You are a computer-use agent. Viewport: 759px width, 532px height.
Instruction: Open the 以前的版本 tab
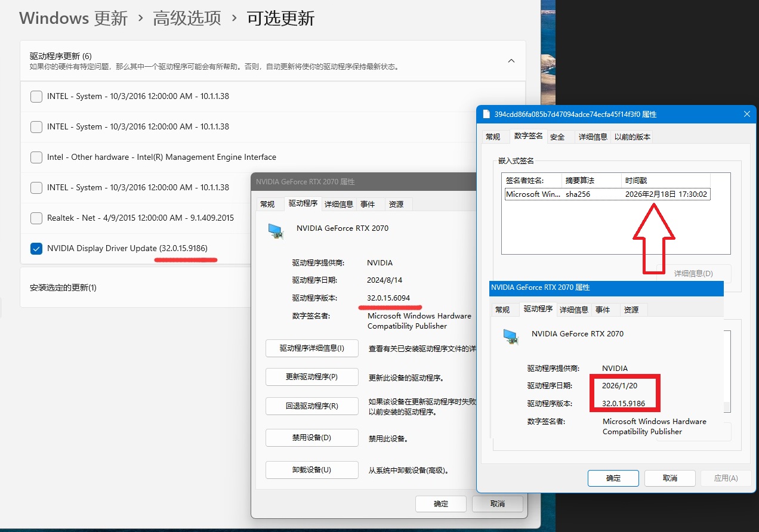(x=632, y=137)
